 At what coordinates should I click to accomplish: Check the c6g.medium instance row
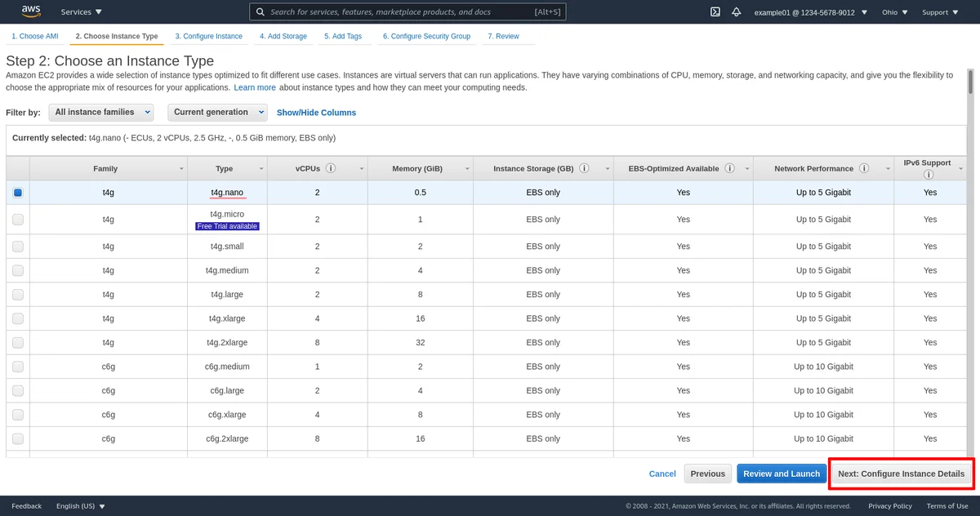tap(18, 367)
